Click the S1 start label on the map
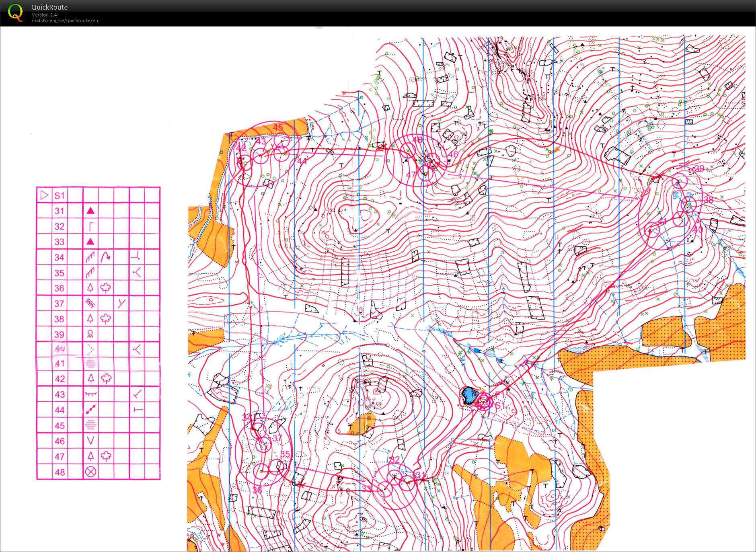 [x=499, y=405]
